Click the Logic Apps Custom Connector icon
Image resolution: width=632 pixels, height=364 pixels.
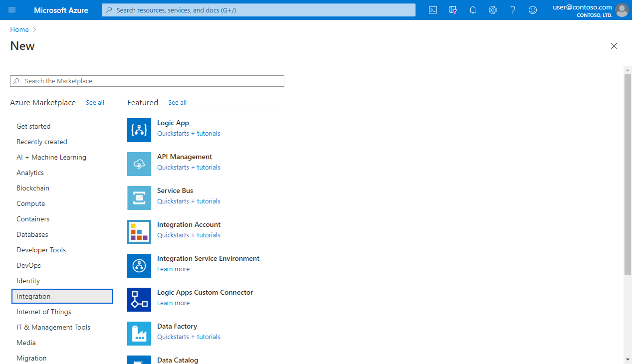pos(139,300)
